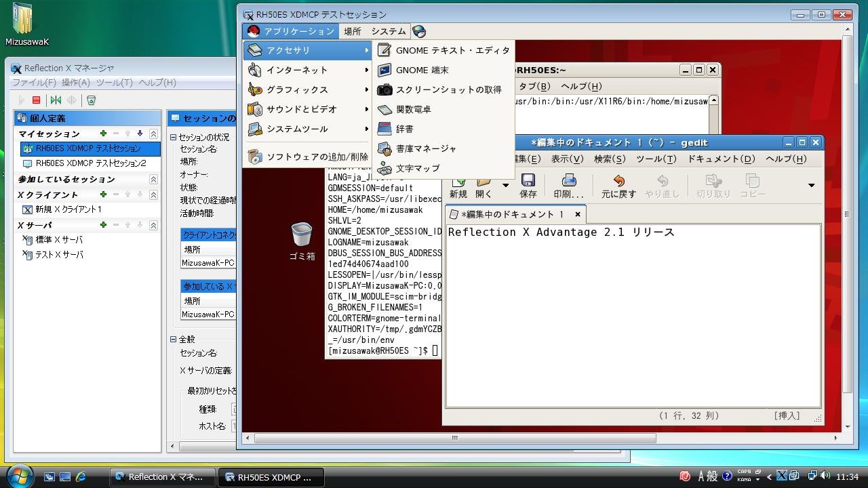Open the ヘルプ(H) menu in Reflection X manager
868x488 pixels.
pyautogui.click(x=157, y=83)
